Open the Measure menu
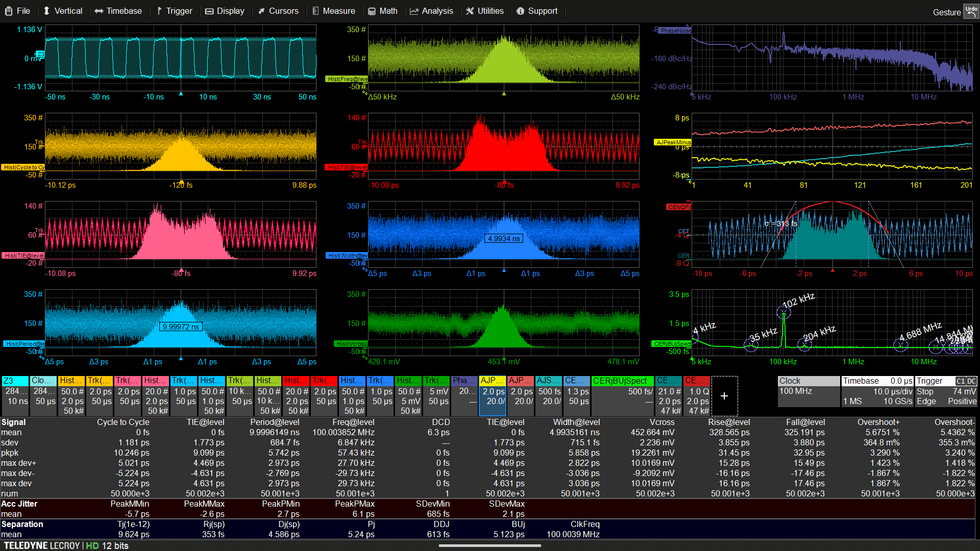 click(x=333, y=11)
